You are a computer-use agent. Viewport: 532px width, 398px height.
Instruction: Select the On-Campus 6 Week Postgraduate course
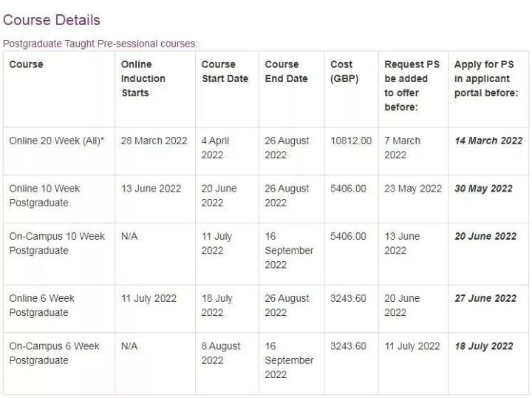coord(54,353)
